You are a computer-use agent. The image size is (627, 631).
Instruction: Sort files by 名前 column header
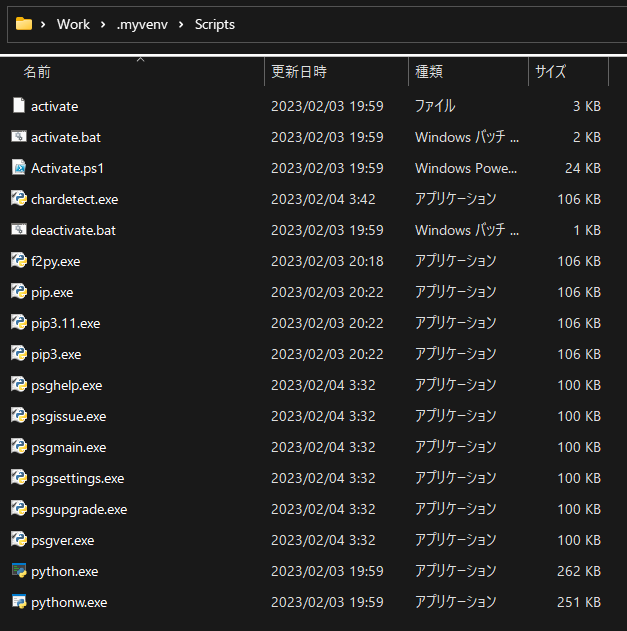click(38, 72)
